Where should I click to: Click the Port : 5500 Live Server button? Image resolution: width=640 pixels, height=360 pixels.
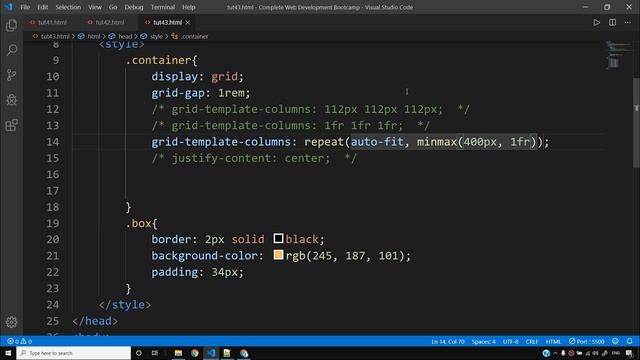(587, 341)
